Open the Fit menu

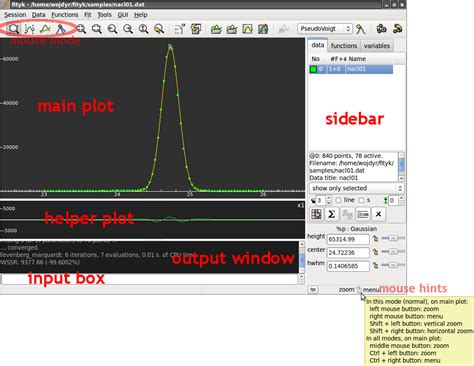pyautogui.click(x=88, y=15)
